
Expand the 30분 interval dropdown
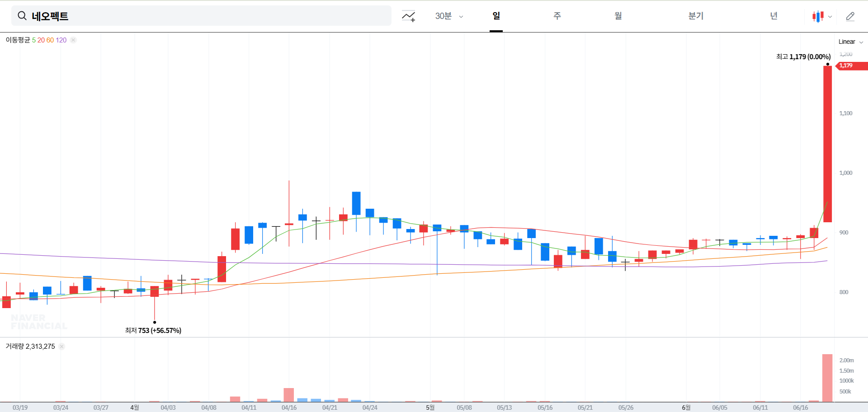[x=449, y=16]
